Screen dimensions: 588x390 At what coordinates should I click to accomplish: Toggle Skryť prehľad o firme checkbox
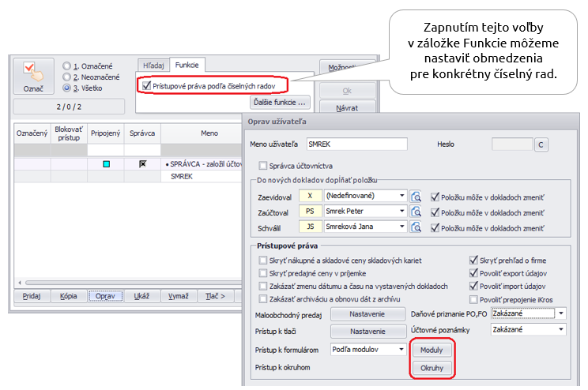(473, 261)
